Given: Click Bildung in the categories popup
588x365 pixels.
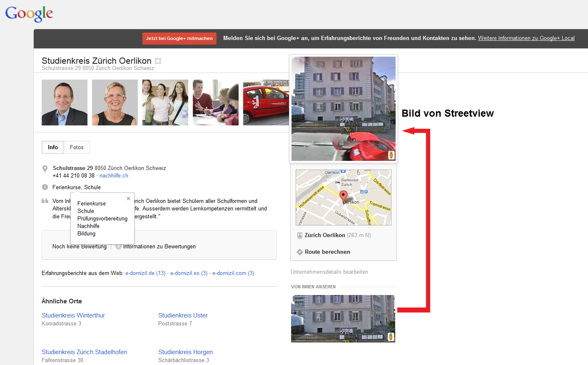Looking at the screenshot, I should (86, 234).
